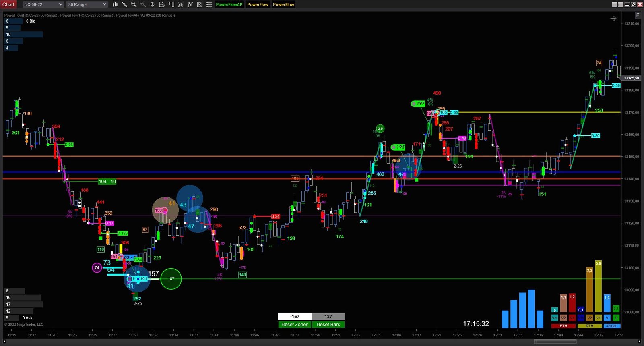Viewport: 644px width, 346px height.
Task: Enable the crosshair cursor tool
Action: 153,4
